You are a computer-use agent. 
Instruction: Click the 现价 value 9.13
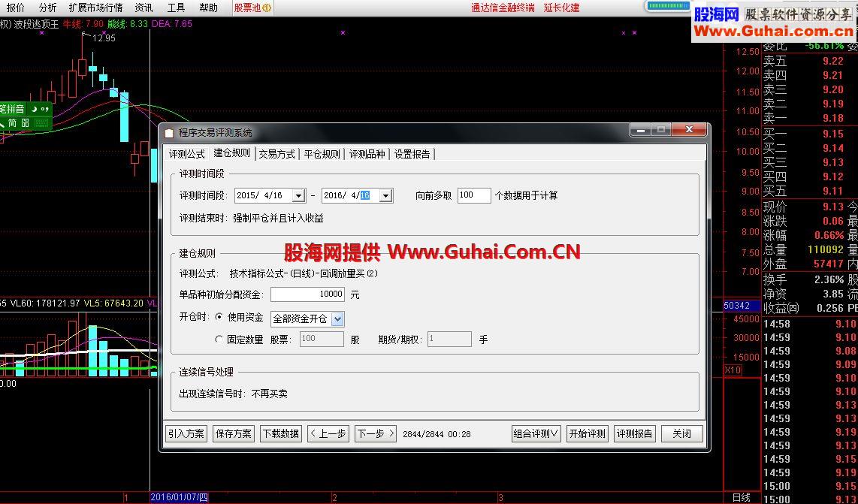(x=832, y=207)
